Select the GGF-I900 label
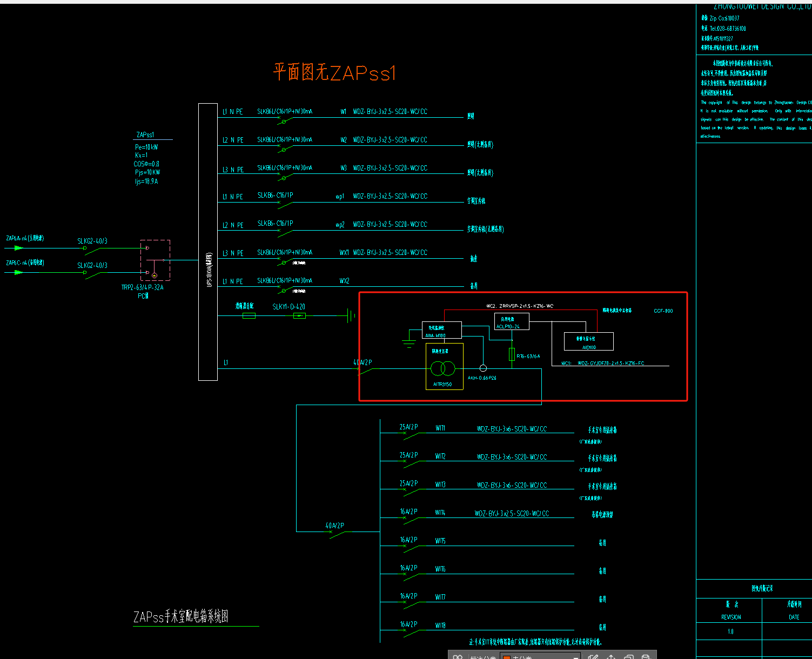 point(663,311)
